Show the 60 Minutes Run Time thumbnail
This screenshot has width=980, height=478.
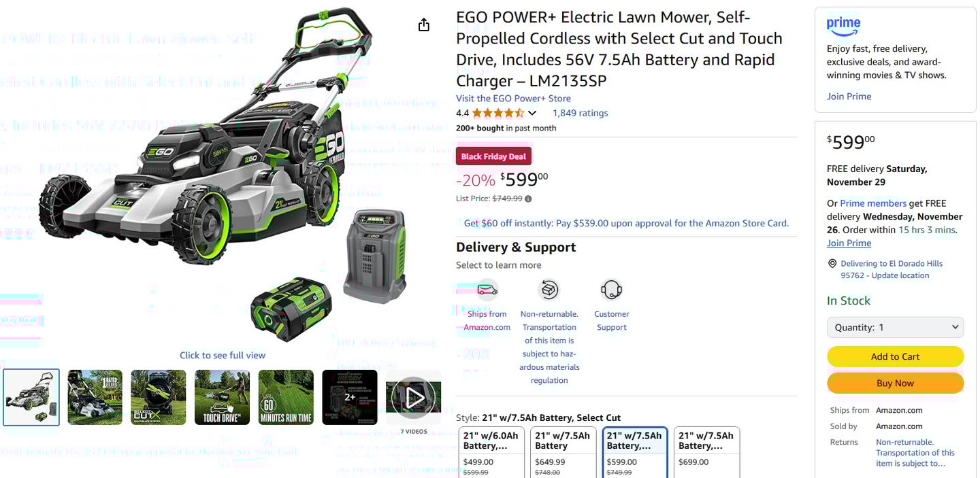pos(286,397)
